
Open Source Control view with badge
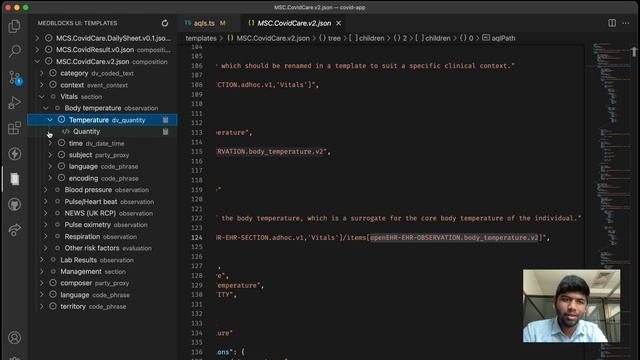point(15,78)
